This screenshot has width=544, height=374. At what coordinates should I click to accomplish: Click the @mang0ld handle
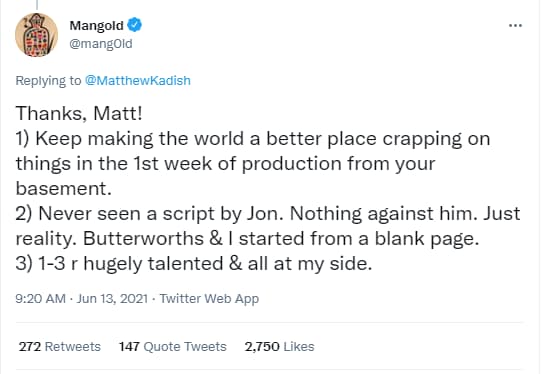pos(101,44)
